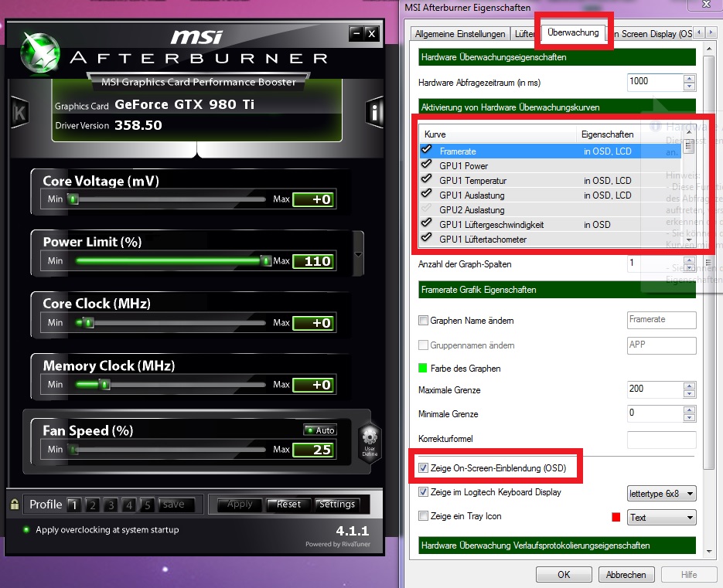
Task: Open the lettertype 6x8 dropdown
Action: 661,494
